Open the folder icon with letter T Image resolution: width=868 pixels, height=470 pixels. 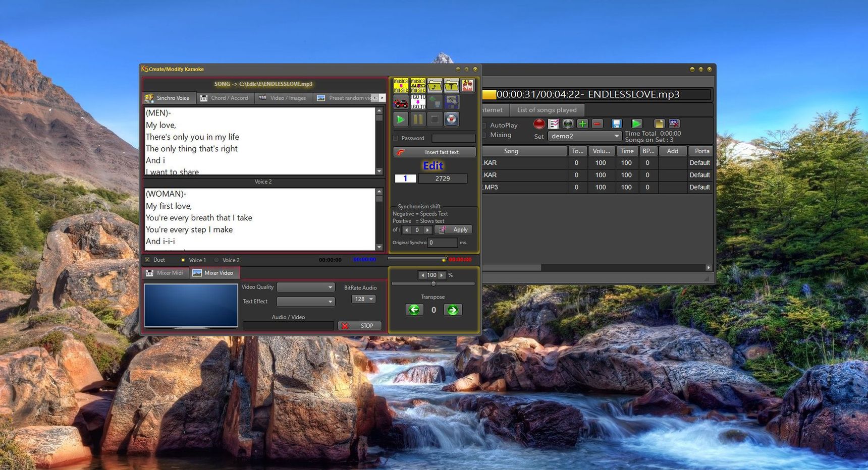click(451, 85)
